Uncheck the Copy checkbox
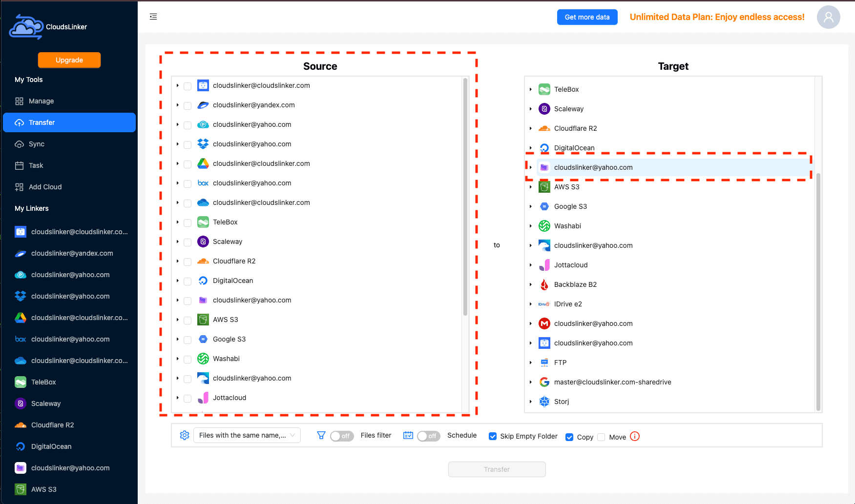Viewport: 855px width, 504px height. pyautogui.click(x=569, y=437)
